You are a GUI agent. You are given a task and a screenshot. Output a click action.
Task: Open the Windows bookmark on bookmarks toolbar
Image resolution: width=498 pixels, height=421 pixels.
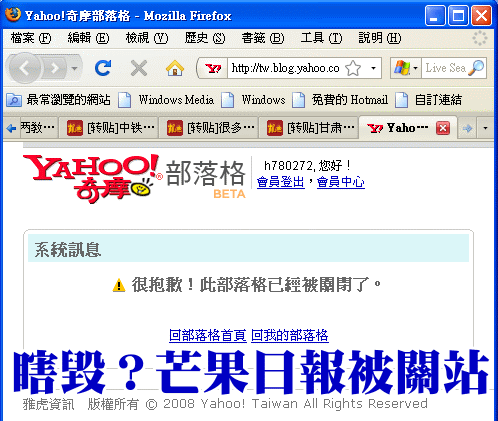pyautogui.click(x=253, y=100)
